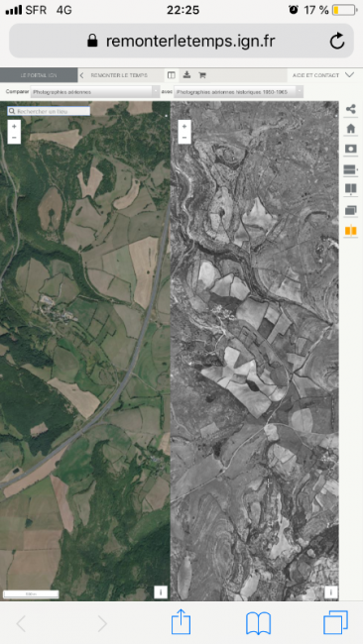Open Safari bookmarks icon
The height and width of the screenshot is (644, 363).
click(x=258, y=623)
